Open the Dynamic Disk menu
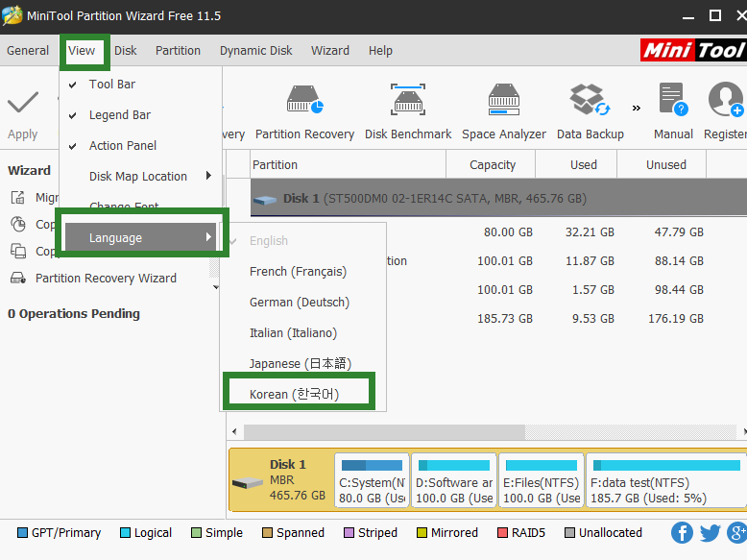The image size is (747, 560). point(255,51)
